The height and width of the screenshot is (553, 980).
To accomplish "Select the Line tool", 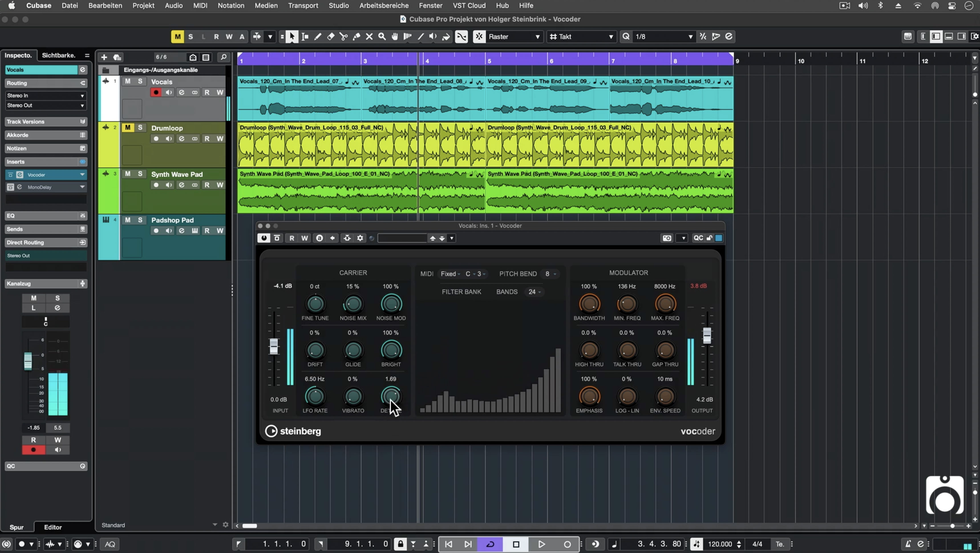I will tap(420, 37).
